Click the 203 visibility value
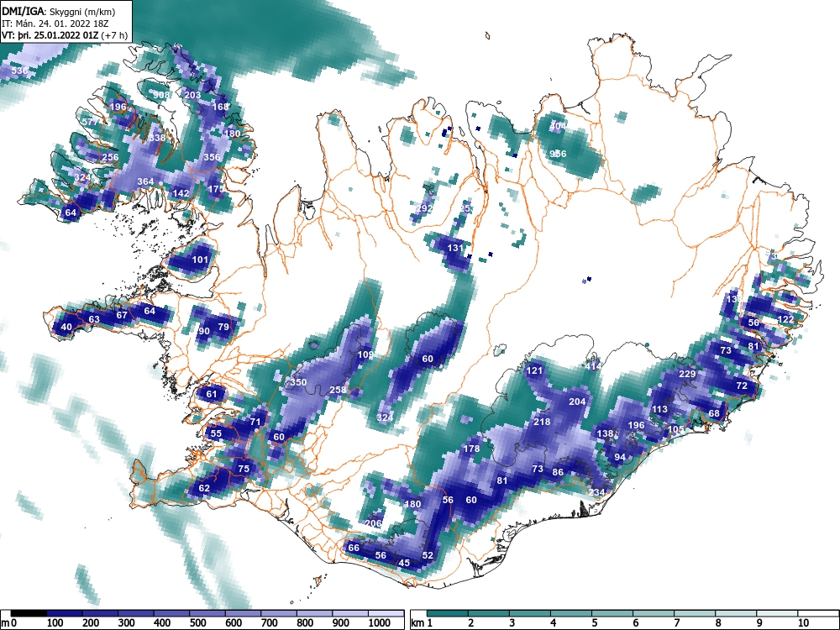Viewport: 840px width, 630px height. click(192, 95)
